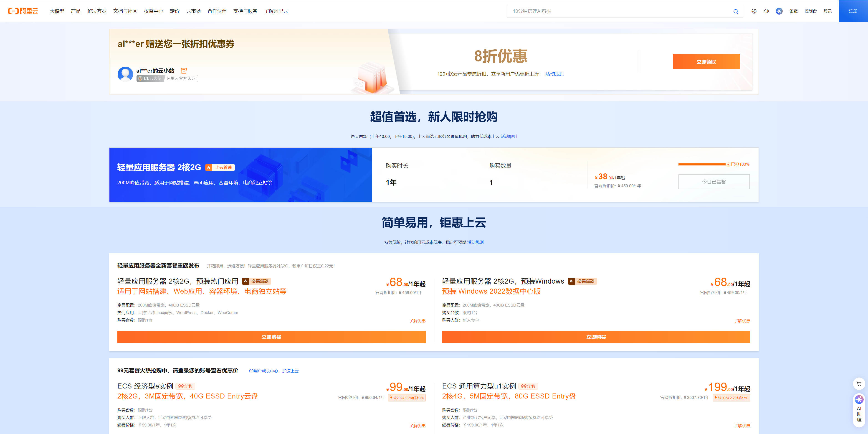Open the 定价 menu

[x=175, y=11]
